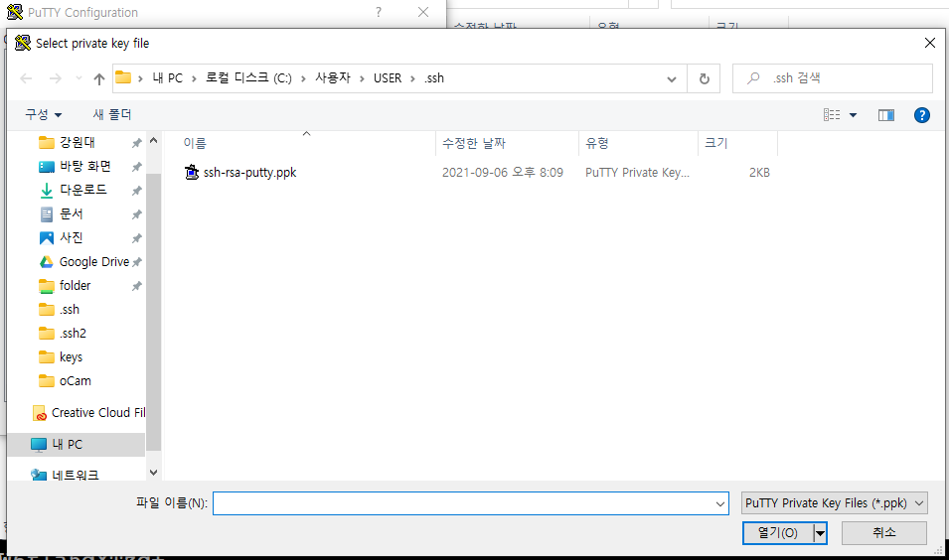Open PuTTY Private Key Files type dropdown

click(834, 503)
